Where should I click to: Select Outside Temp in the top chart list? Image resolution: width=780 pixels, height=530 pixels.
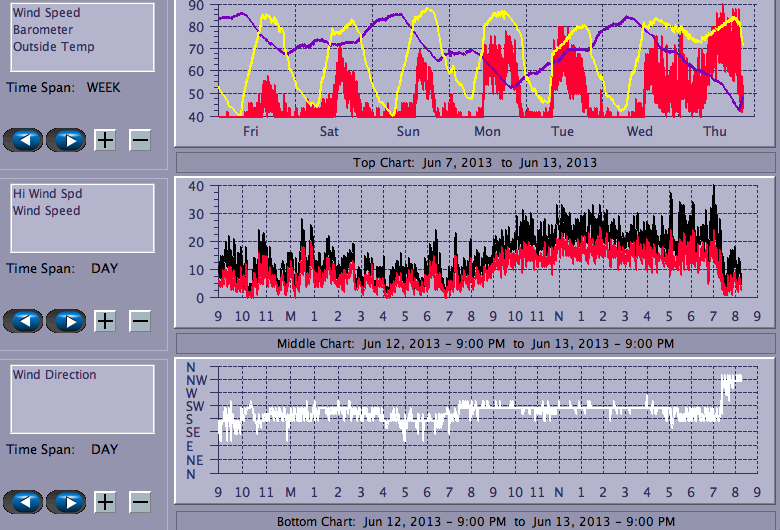tap(54, 47)
